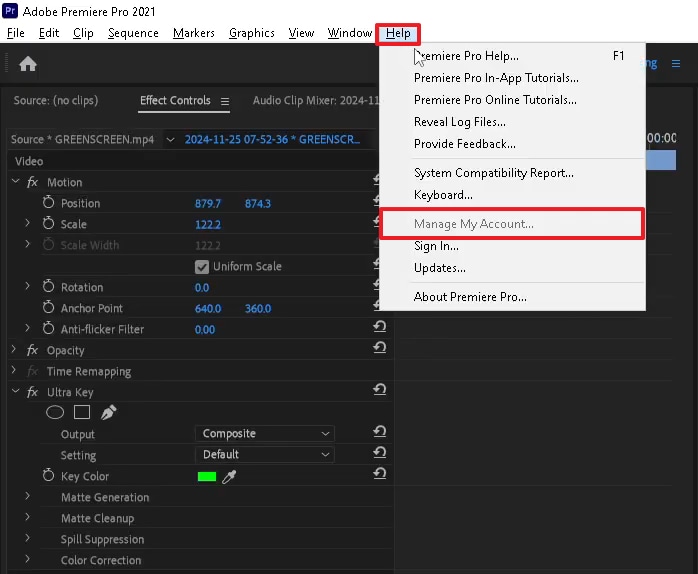
Task: Open System Compatibility Report
Action: (512, 173)
